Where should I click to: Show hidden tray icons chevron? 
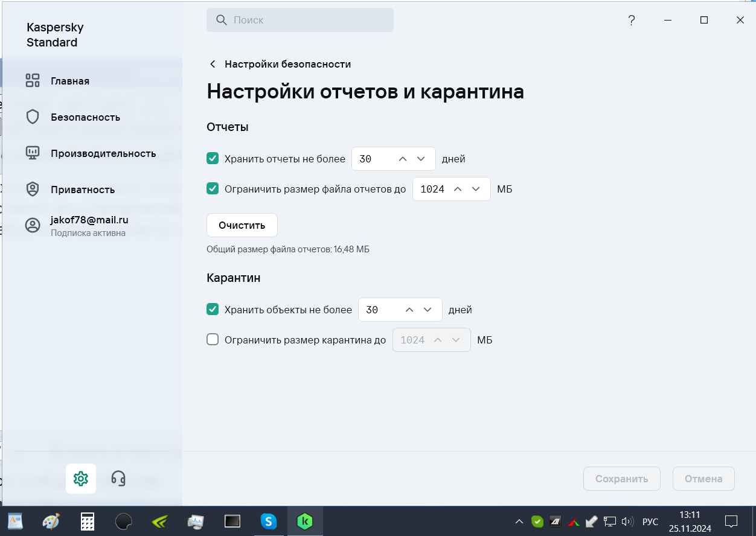tap(519, 522)
